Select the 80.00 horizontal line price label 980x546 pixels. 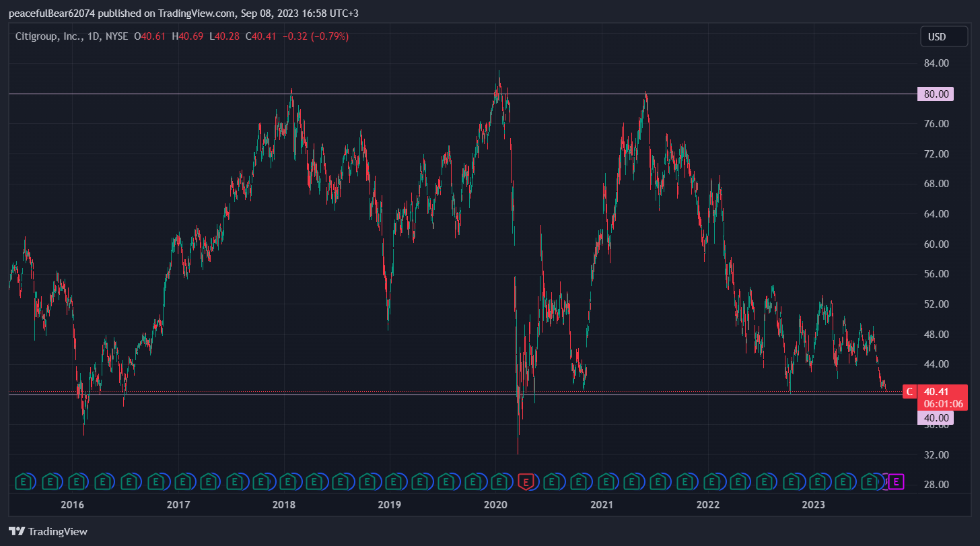click(x=936, y=94)
